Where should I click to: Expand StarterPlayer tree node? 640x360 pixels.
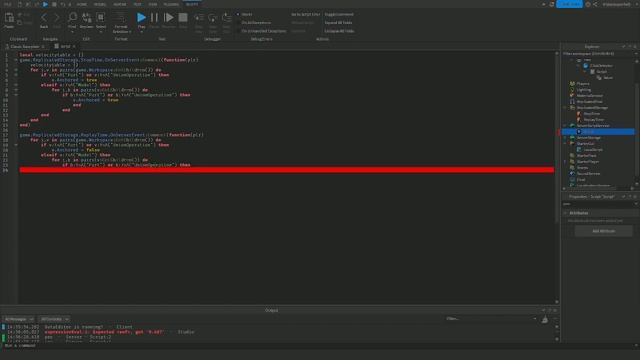click(x=565, y=162)
